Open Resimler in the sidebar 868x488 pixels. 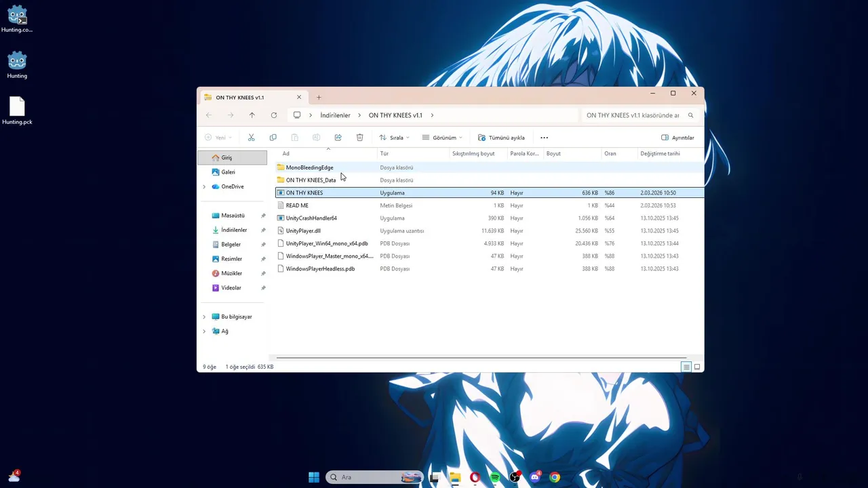tap(233, 259)
